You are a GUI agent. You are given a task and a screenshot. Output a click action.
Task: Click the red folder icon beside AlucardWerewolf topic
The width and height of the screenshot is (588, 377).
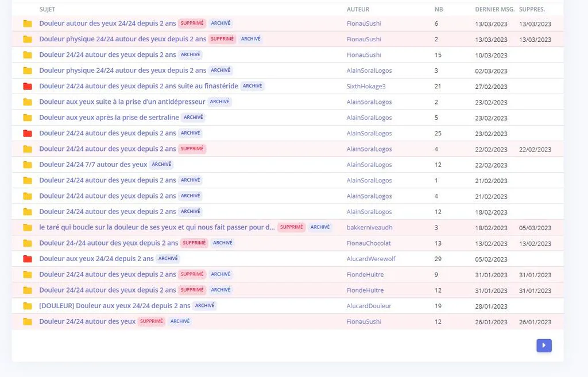28,259
